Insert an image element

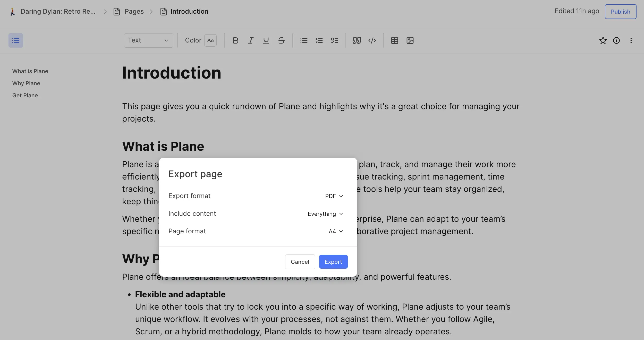point(410,40)
